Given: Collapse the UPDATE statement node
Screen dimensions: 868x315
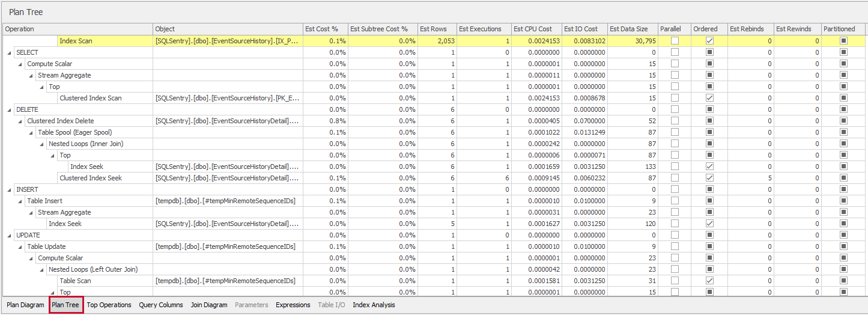Looking at the screenshot, I should (x=9, y=235).
